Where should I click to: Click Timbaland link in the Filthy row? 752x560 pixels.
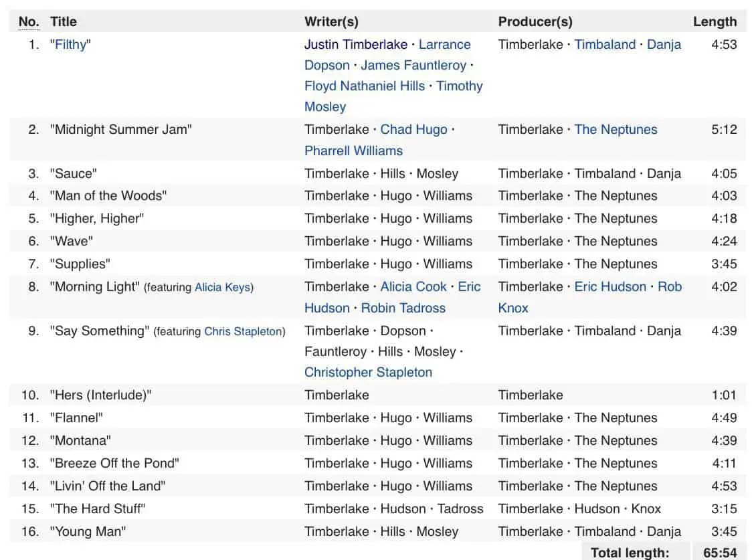605,45
